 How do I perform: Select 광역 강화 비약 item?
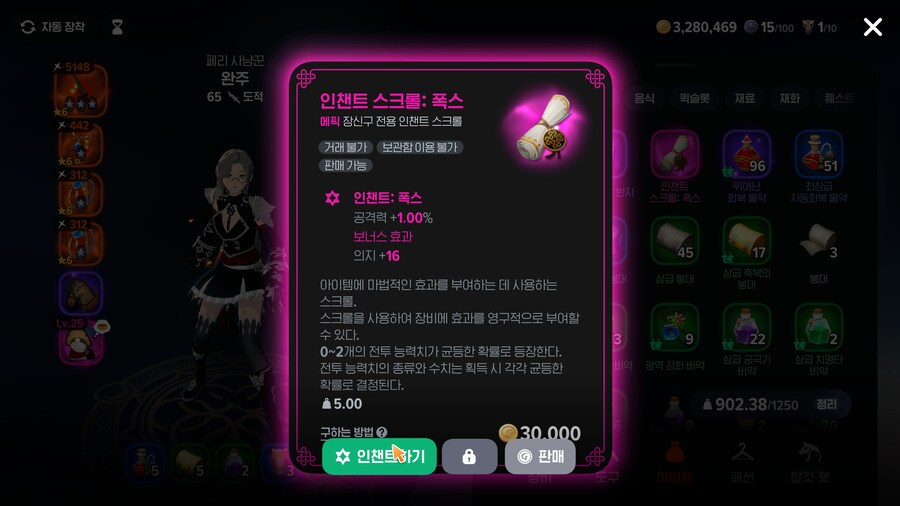(675, 328)
